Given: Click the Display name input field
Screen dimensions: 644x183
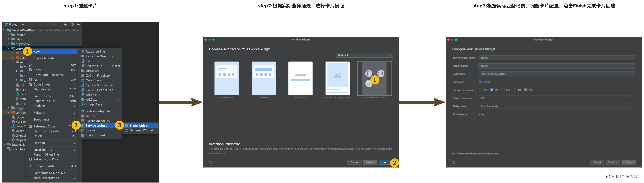Looking at the screenshot, I should point(557,66).
